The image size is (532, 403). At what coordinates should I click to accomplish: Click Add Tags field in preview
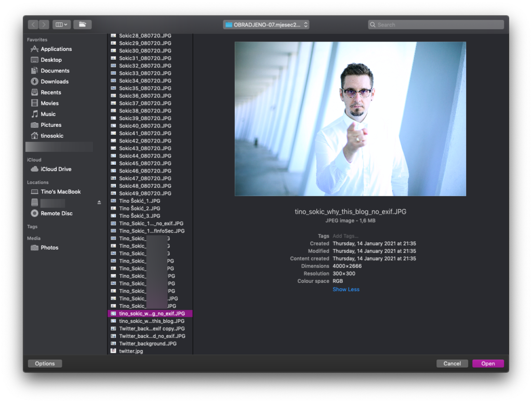345,236
